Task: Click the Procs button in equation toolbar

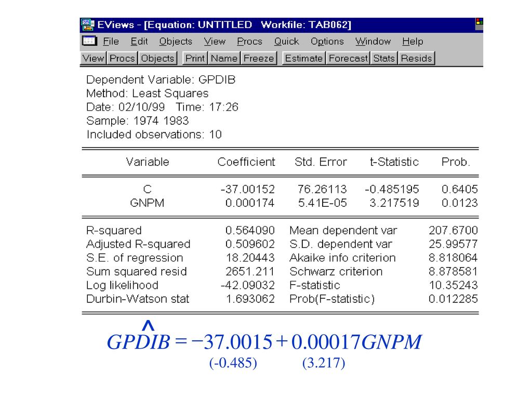Action: [122, 58]
